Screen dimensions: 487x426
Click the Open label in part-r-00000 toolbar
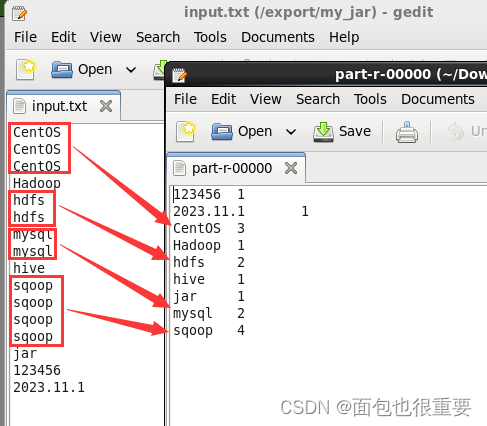click(255, 131)
